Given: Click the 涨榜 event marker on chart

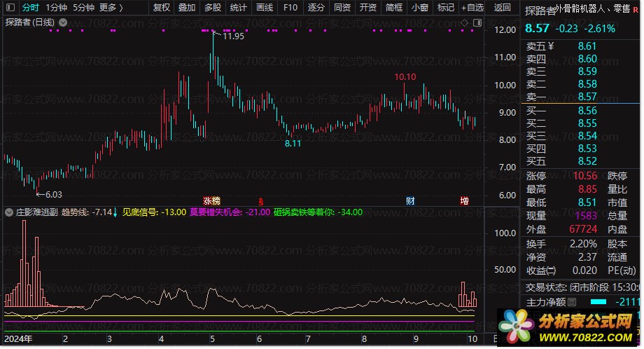Looking at the screenshot, I should 211,200.
